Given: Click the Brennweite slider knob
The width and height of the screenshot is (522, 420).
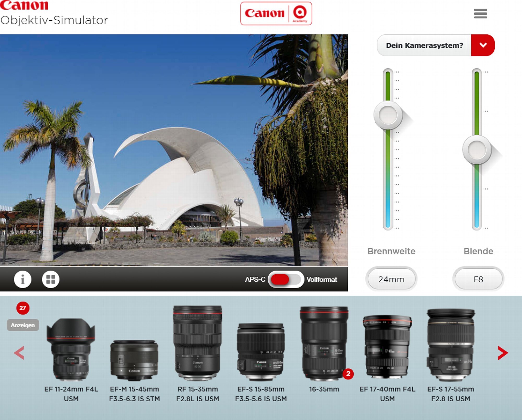Looking at the screenshot, I should point(388,115).
